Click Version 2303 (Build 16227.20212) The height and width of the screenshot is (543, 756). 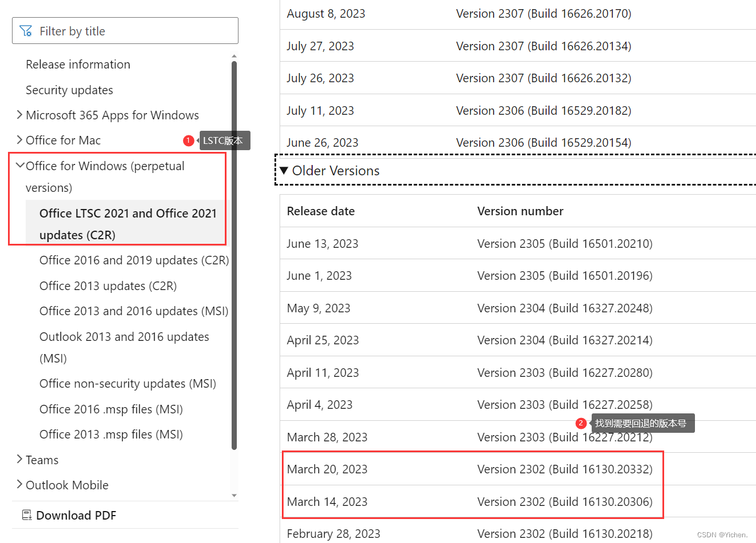point(565,437)
